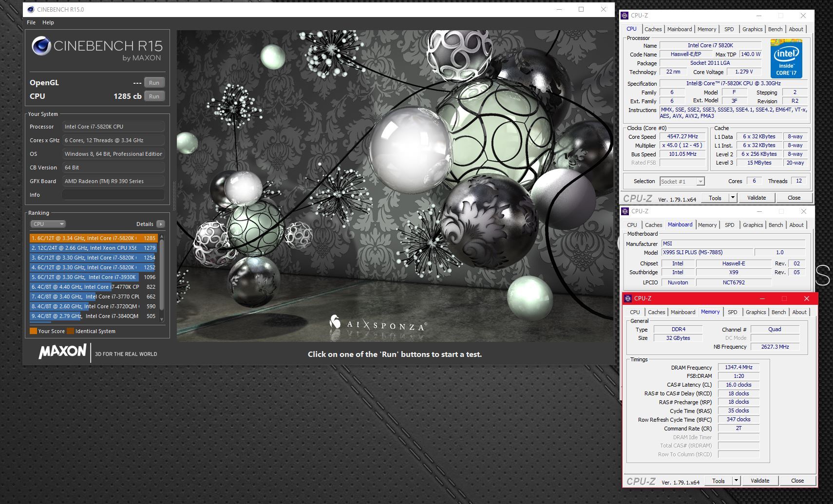The image size is (833, 504).
Task: Click the Cinebench app icon in title bar
Action: point(31,9)
